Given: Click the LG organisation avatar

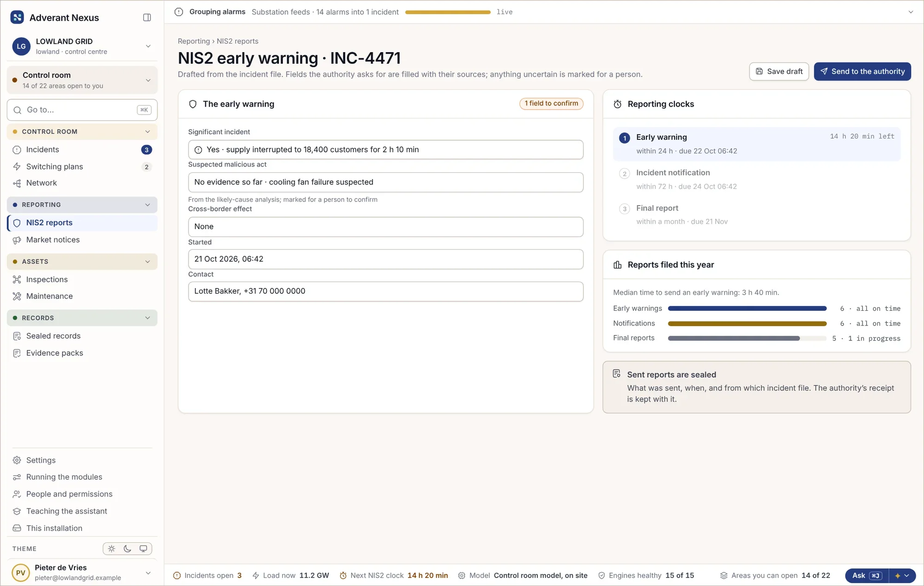Looking at the screenshot, I should point(21,46).
